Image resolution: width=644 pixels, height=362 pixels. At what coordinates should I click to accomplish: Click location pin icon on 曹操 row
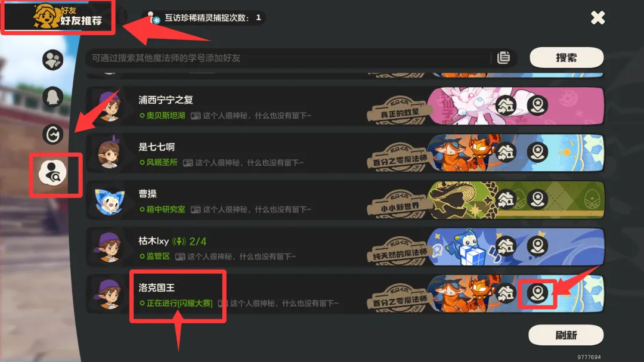(537, 200)
